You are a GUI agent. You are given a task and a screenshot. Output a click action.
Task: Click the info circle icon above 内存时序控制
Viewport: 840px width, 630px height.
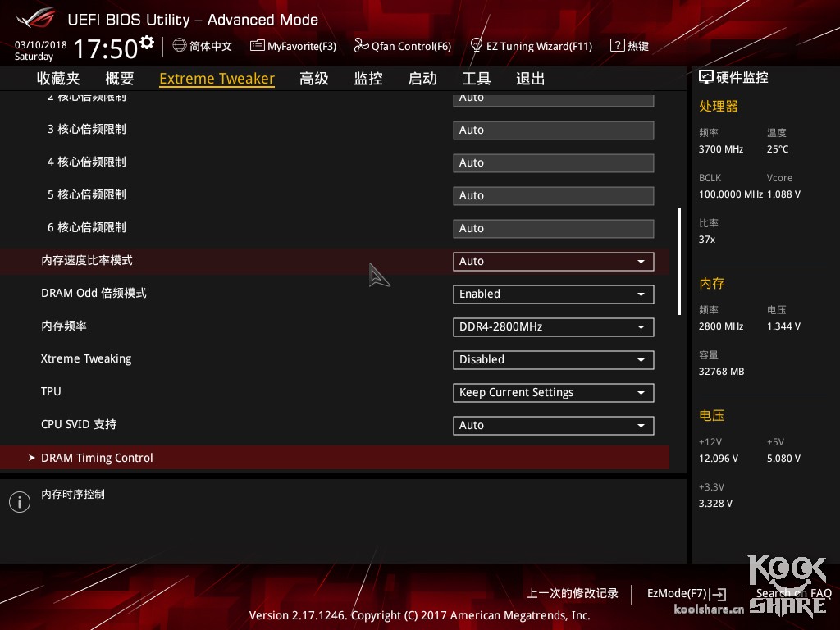(x=19, y=501)
